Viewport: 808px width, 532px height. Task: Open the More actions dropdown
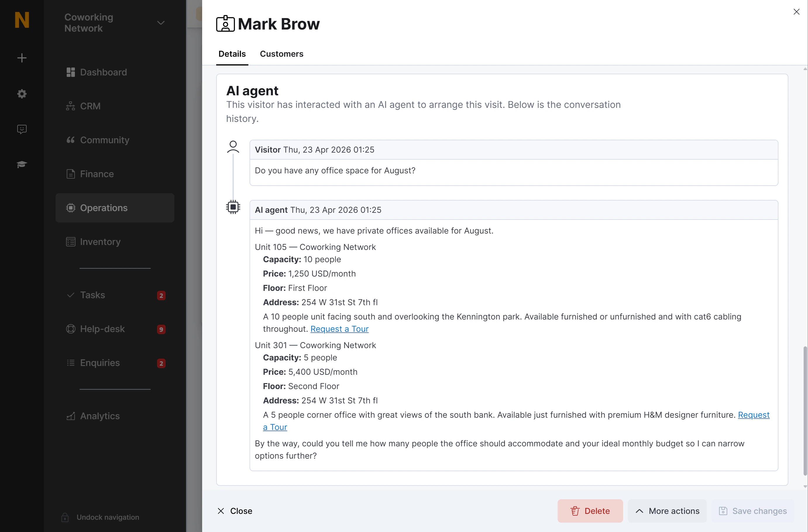(x=667, y=511)
